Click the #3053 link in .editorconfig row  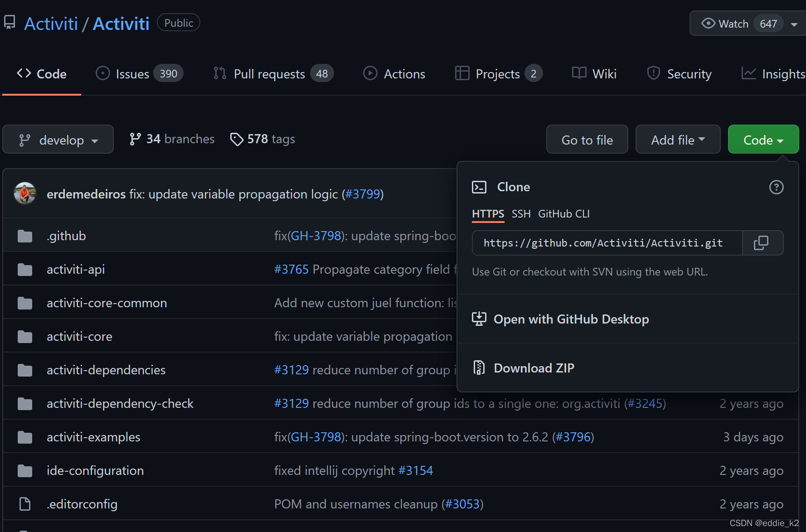pyautogui.click(x=462, y=504)
